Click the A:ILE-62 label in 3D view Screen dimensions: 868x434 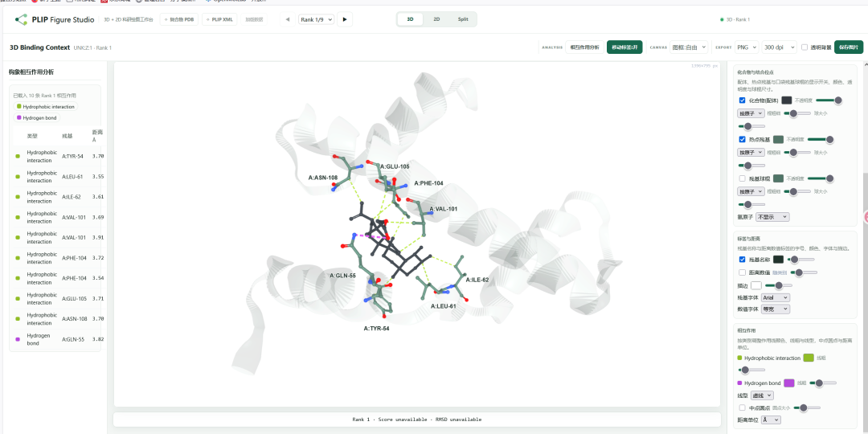[x=477, y=280]
